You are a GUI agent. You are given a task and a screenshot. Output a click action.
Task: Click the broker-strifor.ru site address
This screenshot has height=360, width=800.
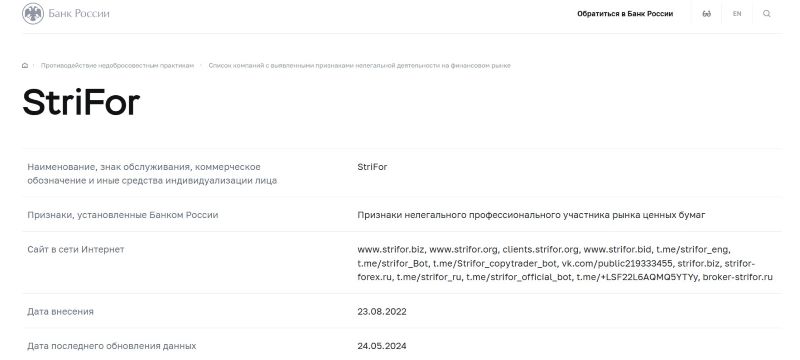(737, 277)
